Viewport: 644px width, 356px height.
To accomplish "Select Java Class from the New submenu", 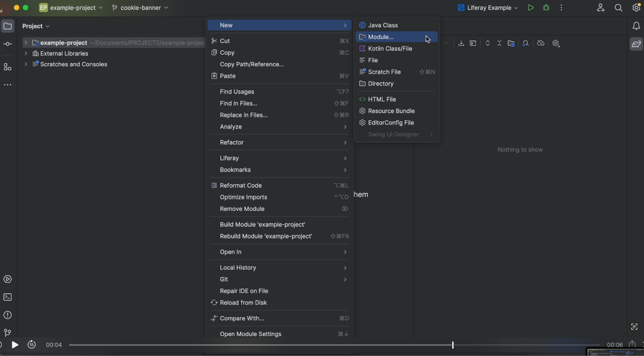I will point(383,25).
